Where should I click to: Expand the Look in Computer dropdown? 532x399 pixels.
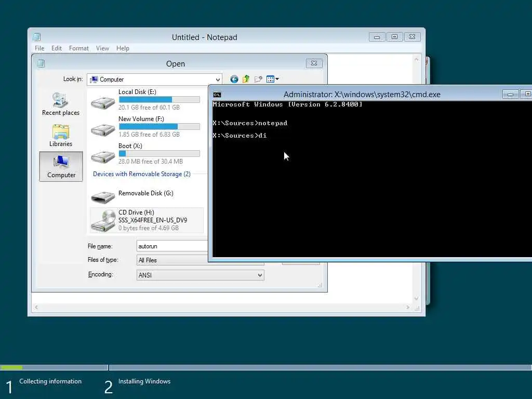[x=218, y=79]
